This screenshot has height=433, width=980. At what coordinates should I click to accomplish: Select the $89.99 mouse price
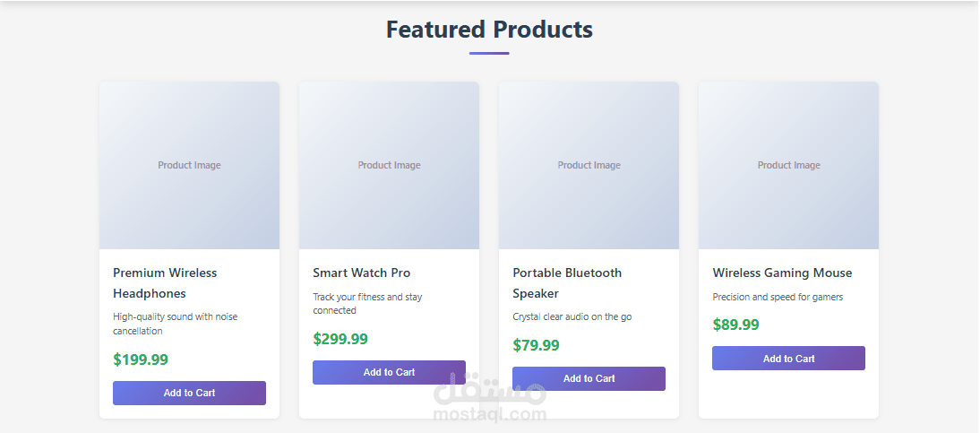[x=735, y=325]
